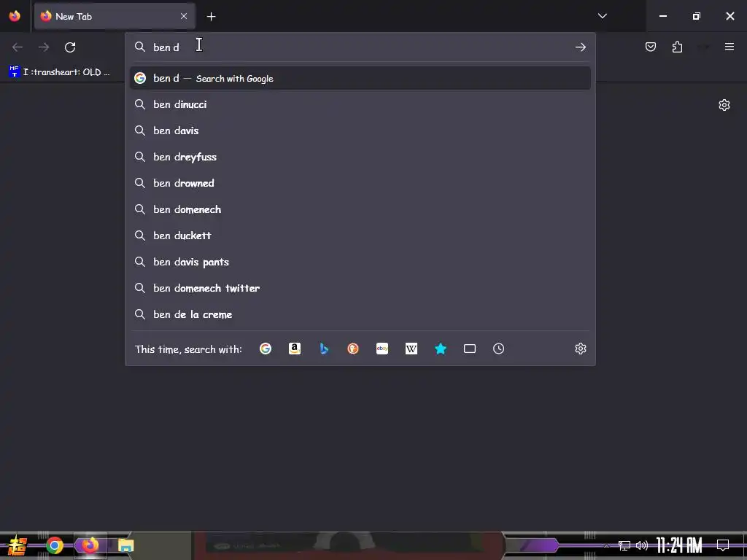
Task: Select suggestion 'ben domenech twitter'
Action: [x=360, y=288]
